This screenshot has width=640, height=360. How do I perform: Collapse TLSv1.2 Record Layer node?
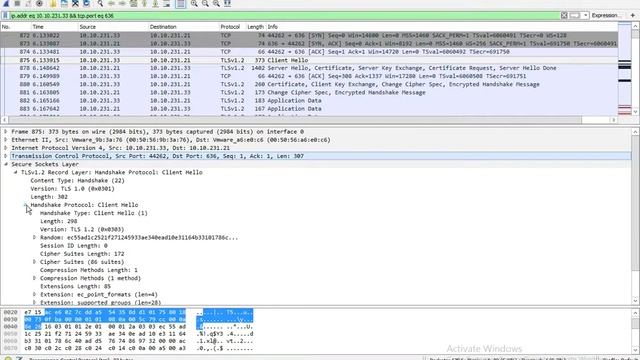tap(16, 172)
